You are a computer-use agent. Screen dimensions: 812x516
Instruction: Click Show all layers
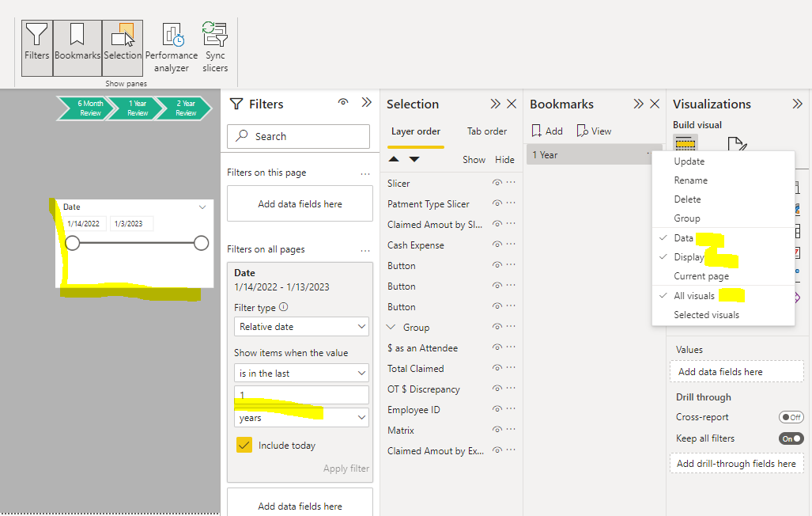tap(474, 160)
